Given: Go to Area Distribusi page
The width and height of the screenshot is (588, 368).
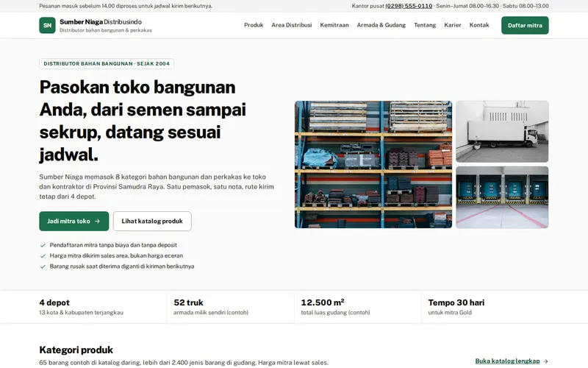Looking at the screenshot, I should [x=291, y=25].
